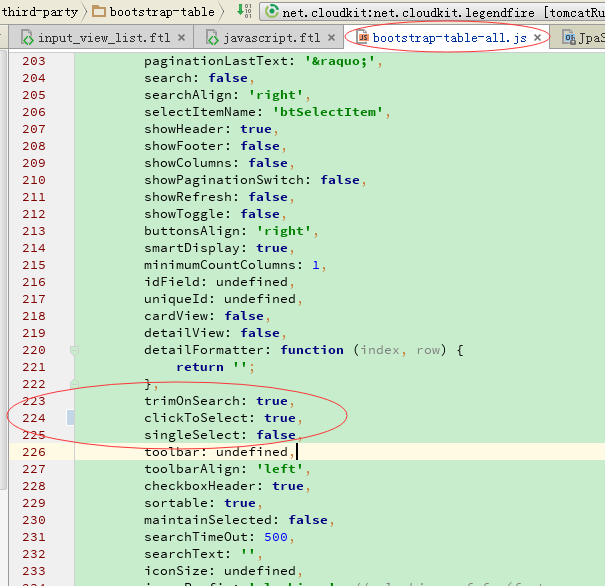The image size is (605, 586).
Task: Click line number 224 in gutter
Action: 34,418
